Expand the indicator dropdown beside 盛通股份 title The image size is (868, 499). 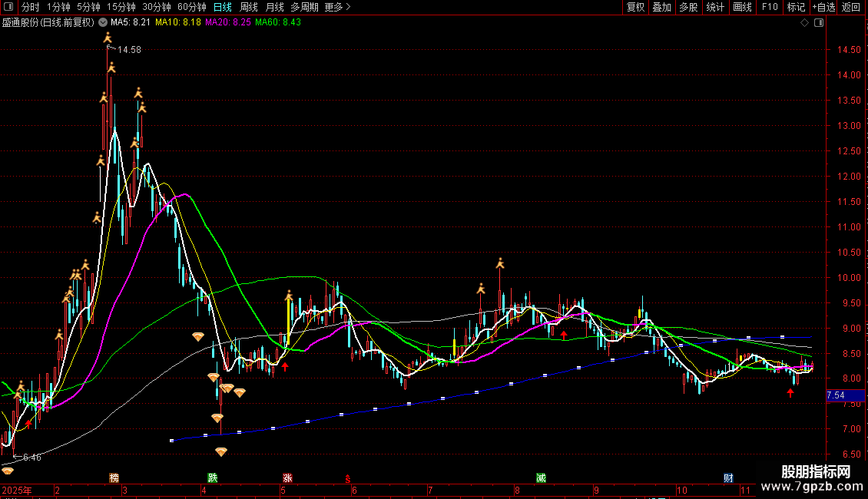pyautogui.click(x=103, y=23)
